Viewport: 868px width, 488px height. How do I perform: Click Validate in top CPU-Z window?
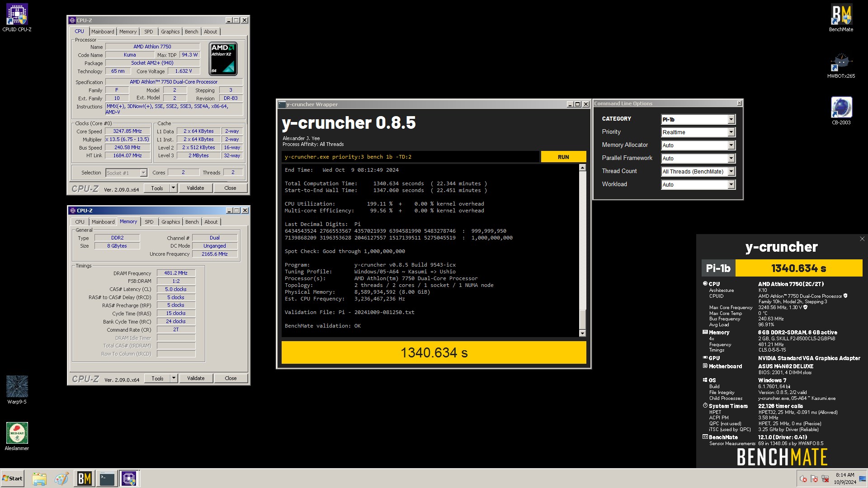[x=195, y=188]
